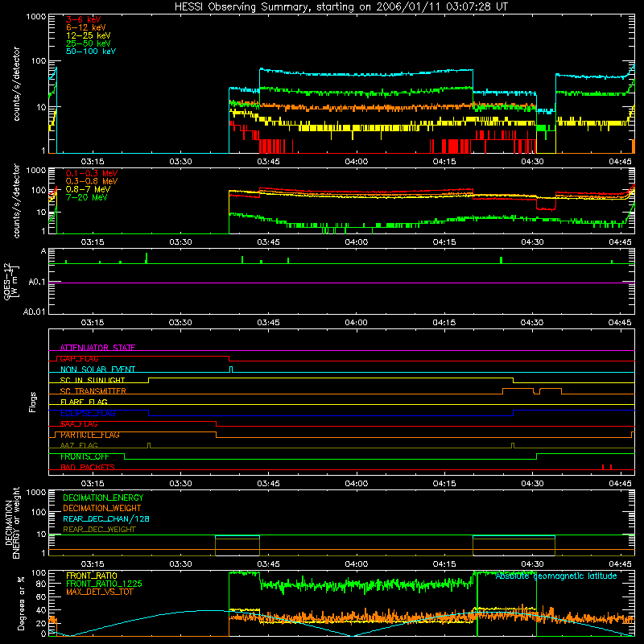Screen dimensions: 644x644
Task: Select the BAD_PACKETS flag label
Action: (x=88, y=467)
